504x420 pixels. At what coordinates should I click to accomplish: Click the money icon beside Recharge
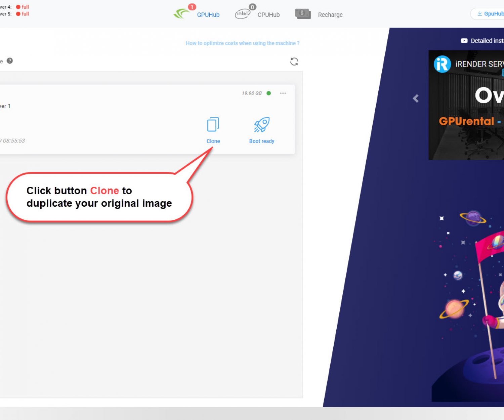(x=303, y=14)
